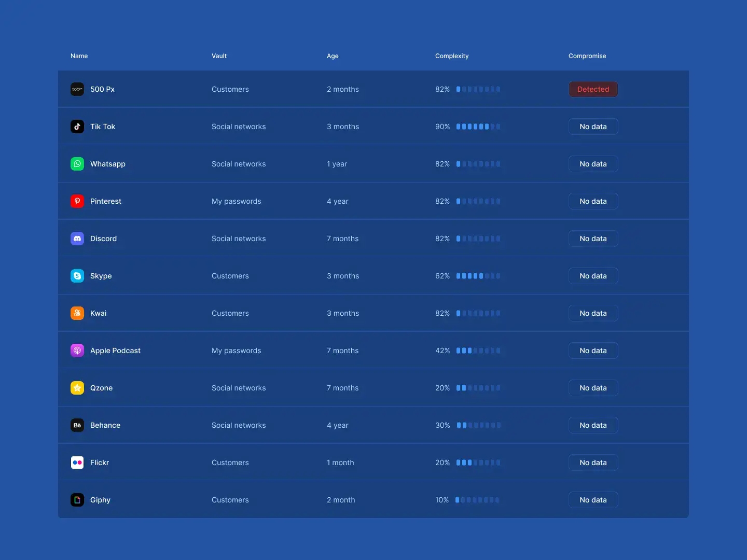This screenshot has width=747, height=560.
Task: Click the No data button for Kwai
Action: pyautogui.click(x=593, y=313)
